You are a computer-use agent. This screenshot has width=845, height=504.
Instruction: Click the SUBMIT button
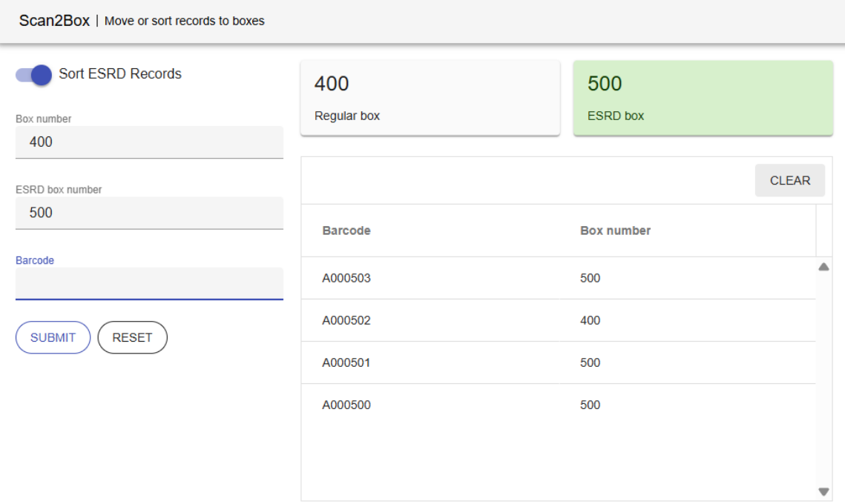pyautogui.click(x=51, y=336)
